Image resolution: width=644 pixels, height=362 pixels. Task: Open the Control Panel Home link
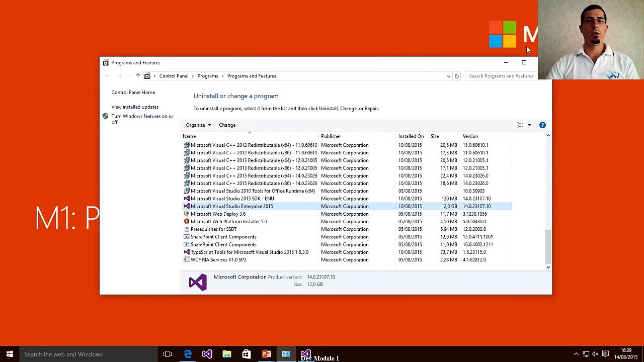click(x=133, y=93)
